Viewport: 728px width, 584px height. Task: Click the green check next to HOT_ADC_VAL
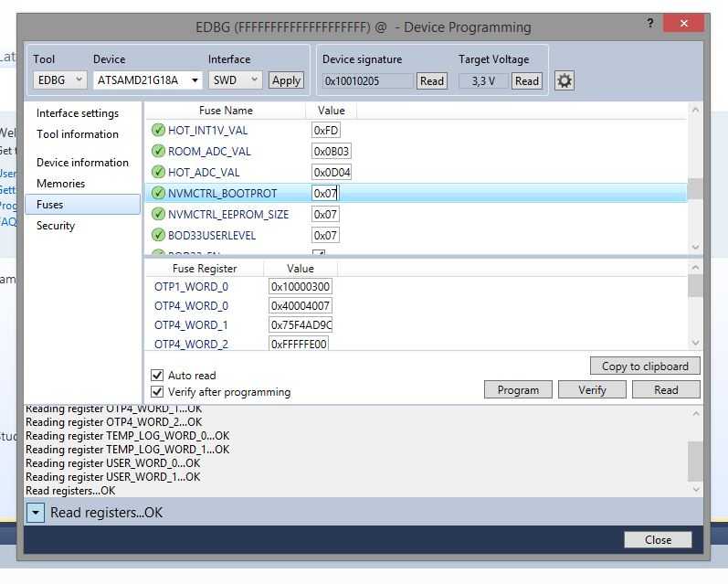158,173
